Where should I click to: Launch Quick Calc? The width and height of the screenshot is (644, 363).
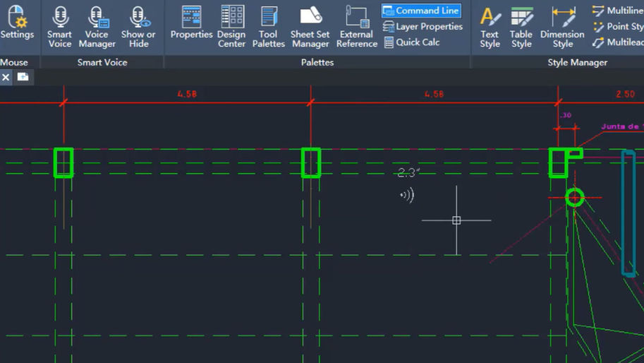pos(412,42)
